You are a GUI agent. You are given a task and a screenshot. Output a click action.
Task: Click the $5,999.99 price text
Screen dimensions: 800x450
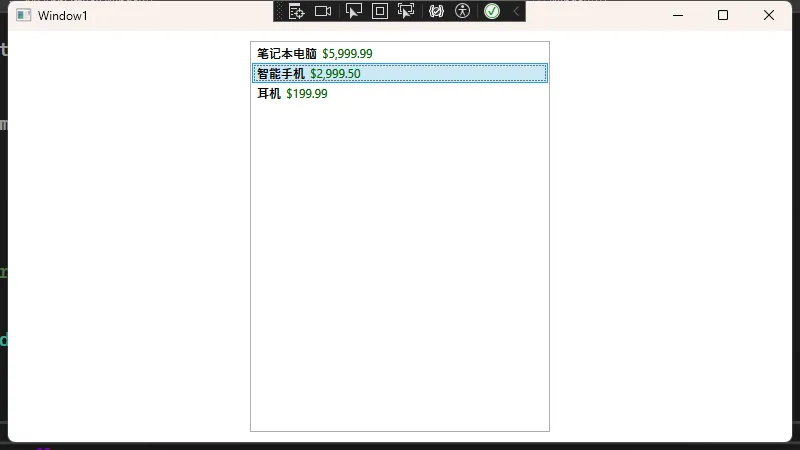(x=347, y=54)
